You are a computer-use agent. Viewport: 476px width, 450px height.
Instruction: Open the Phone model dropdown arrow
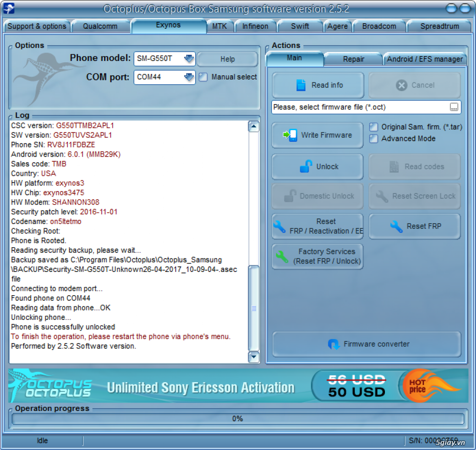[x=189, y=58]
